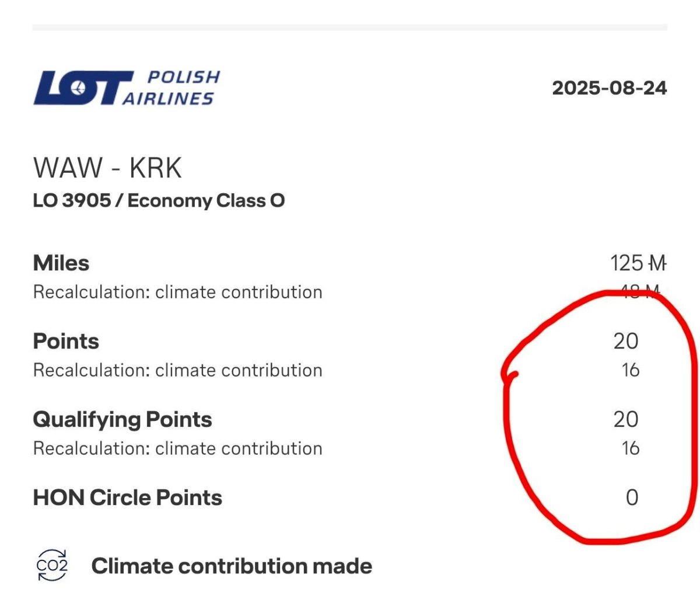
Task: Click the HON Circle Points label
Action: click(x=128, y=498)
